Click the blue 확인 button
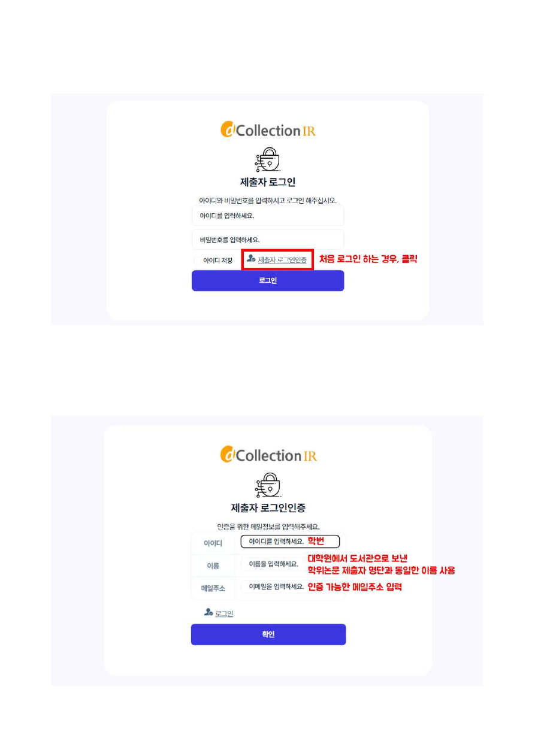Screen dimensions: 535x756 tap(268, 634)
